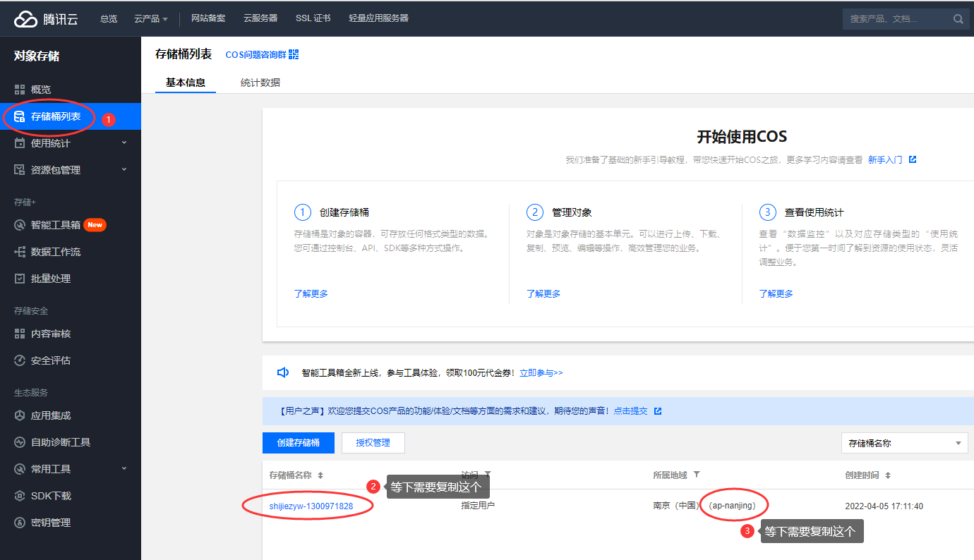Viewport: 974px width, 560px height.
Task: Expand the 资源包管理 sidebar chevron
Action: (124, 169)
